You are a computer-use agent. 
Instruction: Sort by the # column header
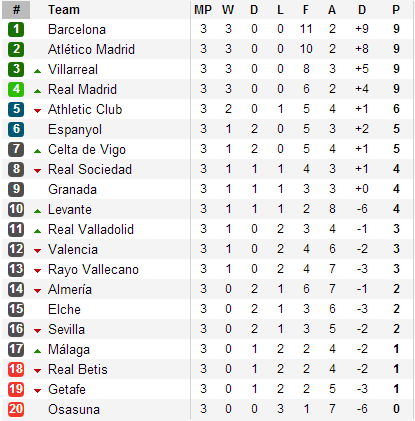coord(16,10)
